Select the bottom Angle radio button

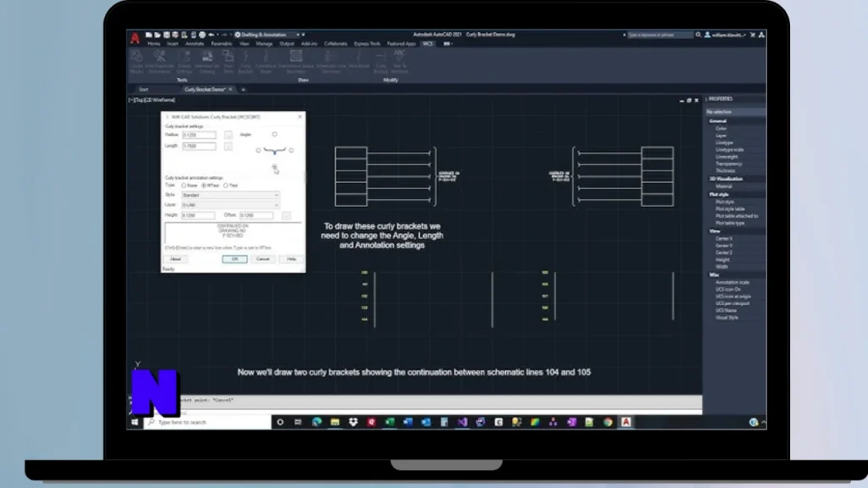[275, 167]
